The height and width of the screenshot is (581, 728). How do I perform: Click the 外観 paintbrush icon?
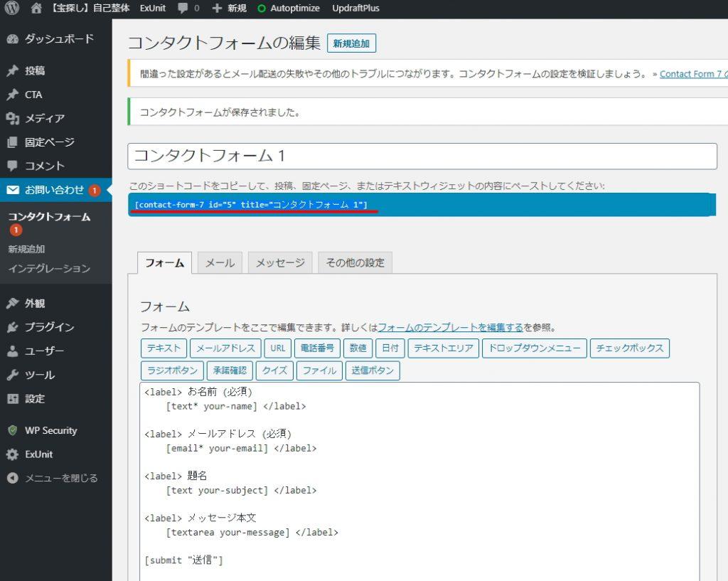click(13, 303)
